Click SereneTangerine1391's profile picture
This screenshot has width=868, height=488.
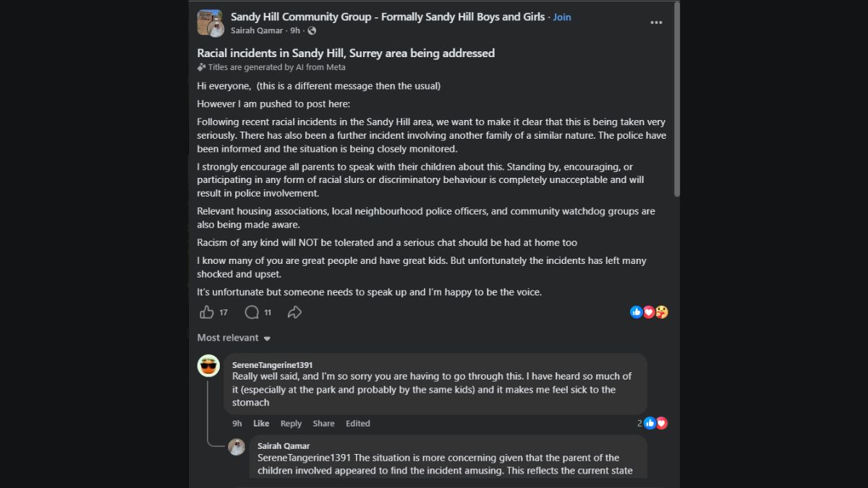tap(208, 366)
